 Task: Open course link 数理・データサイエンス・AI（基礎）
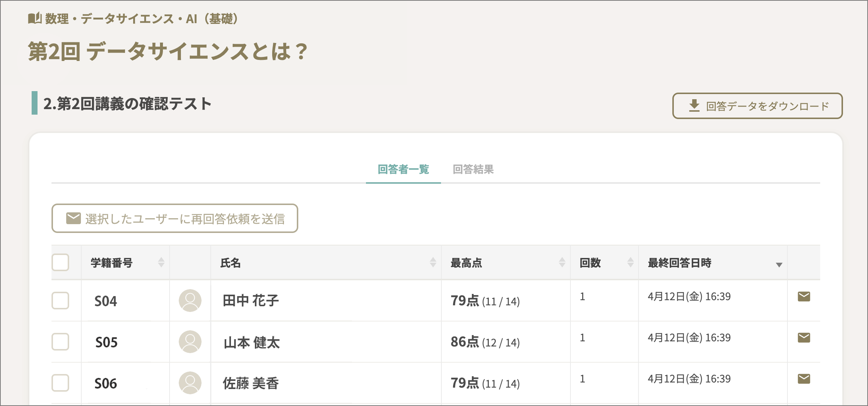click(x=142, y=18)
